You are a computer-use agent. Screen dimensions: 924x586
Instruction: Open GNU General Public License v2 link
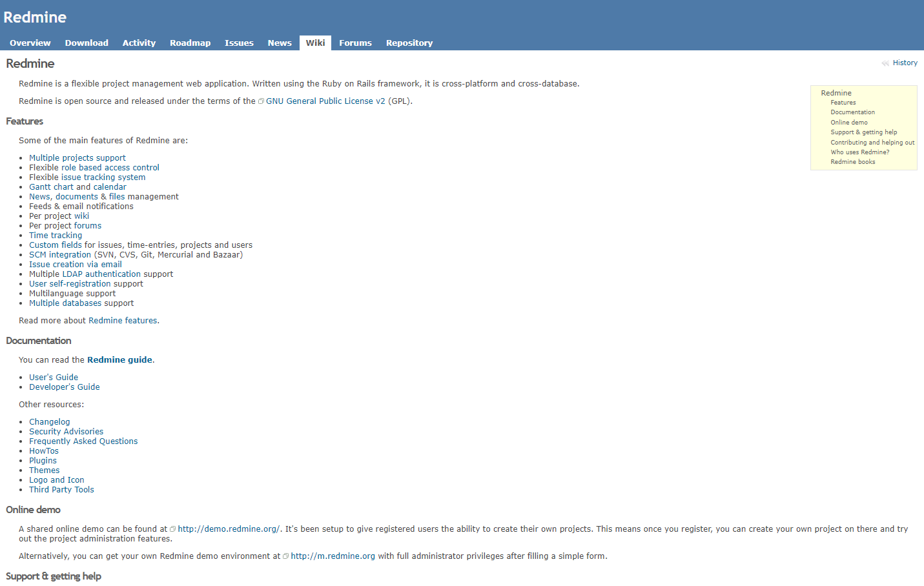coord(325,101)
